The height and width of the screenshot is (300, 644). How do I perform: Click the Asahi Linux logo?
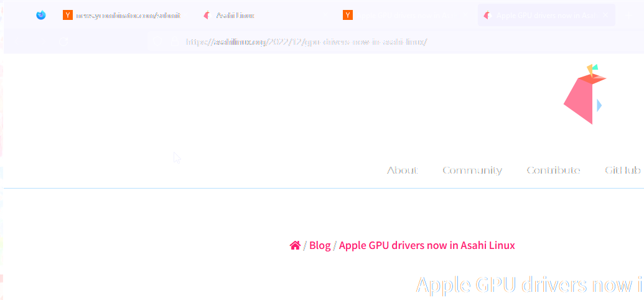click(x=584, y=94)
